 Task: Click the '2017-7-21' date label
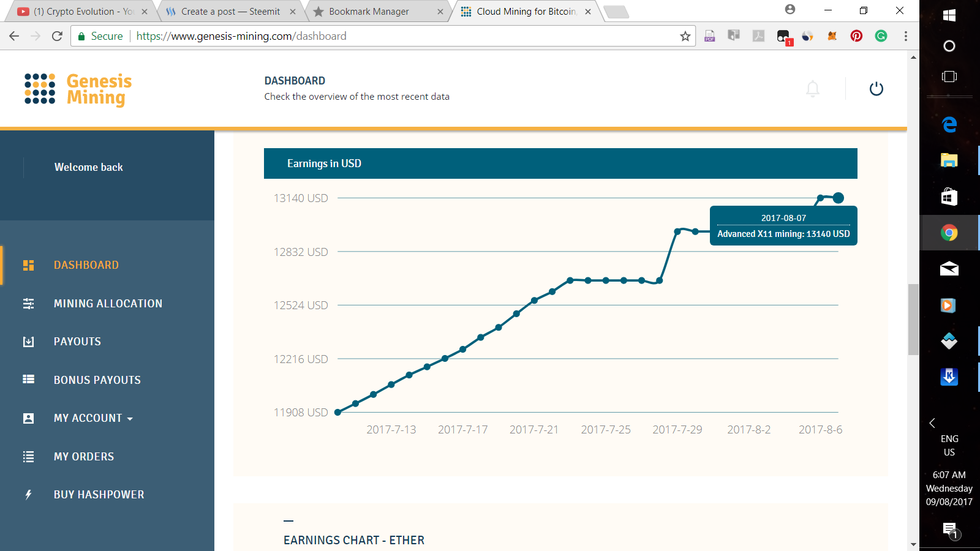tap(534, 430)
